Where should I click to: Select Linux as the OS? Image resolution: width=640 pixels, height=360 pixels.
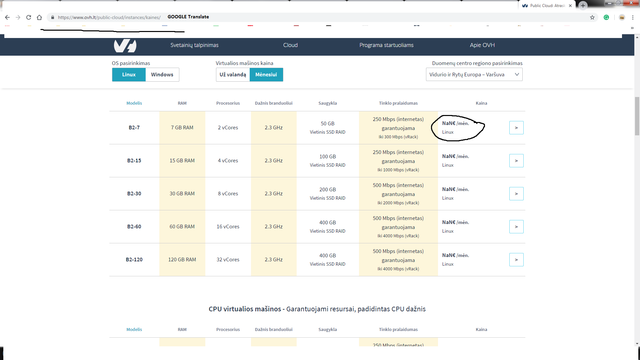coord(129,75)
